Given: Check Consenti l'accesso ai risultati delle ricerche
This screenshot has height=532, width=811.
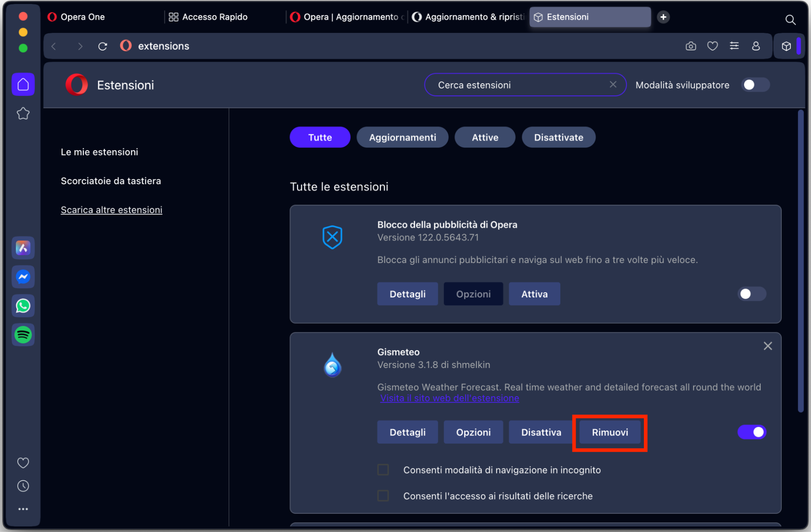Looking at the screenshot, I should (x=383, y=496).
